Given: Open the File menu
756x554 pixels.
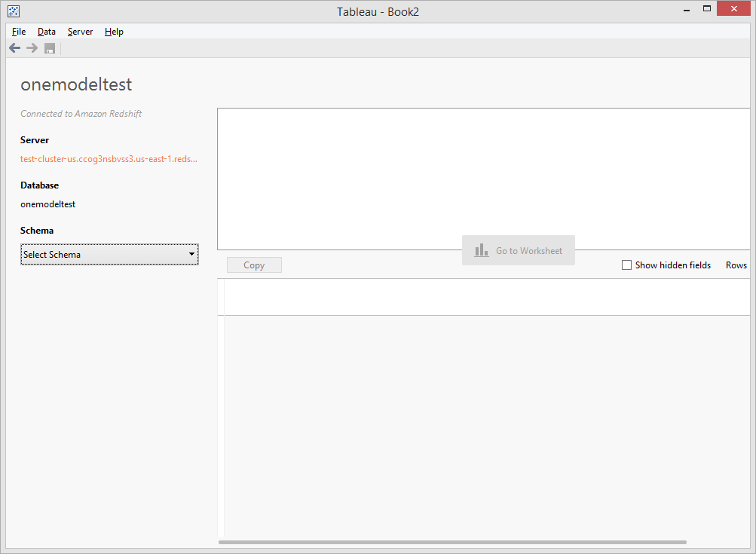Looking at the screenshot, I should pyautogui.click(x=19, y=32).
